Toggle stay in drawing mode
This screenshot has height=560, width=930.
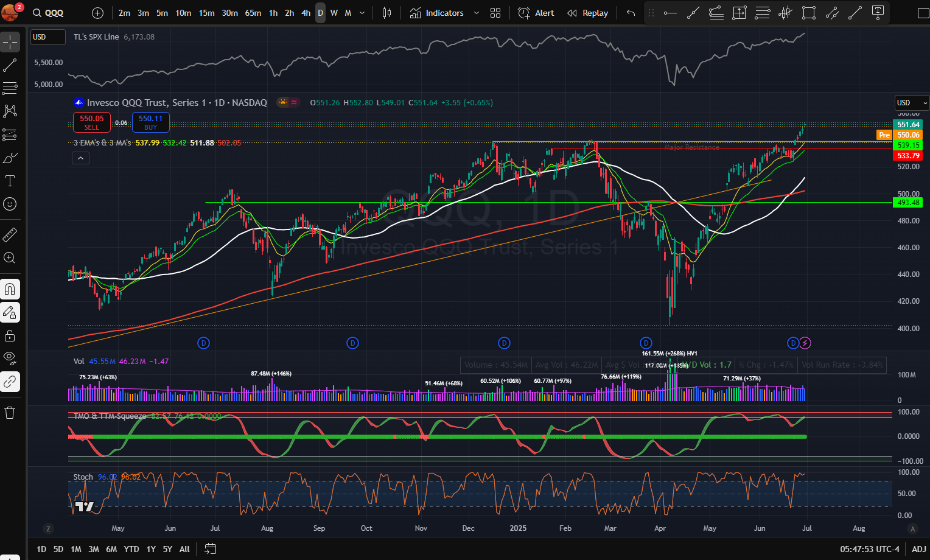[x=10, y=312]
